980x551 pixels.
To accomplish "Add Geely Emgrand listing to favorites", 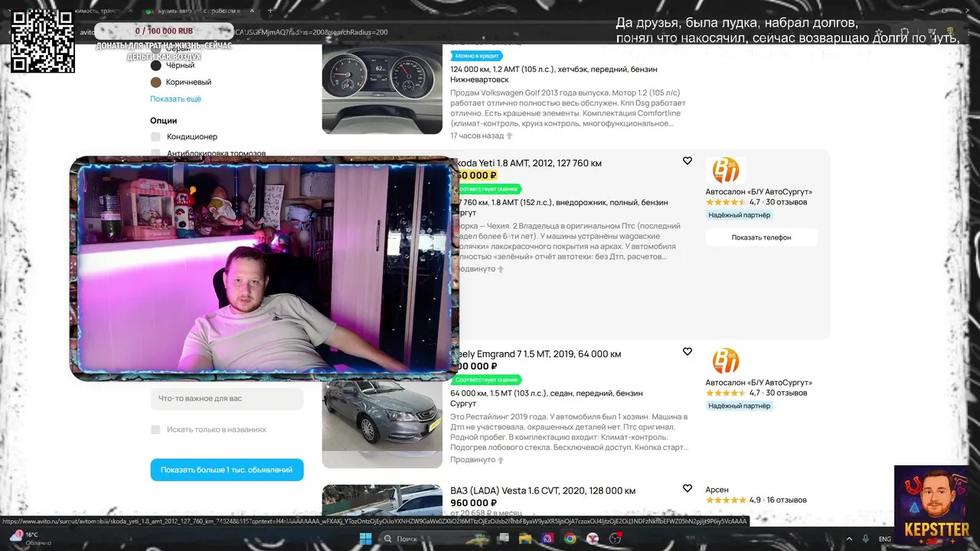I will (x=688, y=351).
